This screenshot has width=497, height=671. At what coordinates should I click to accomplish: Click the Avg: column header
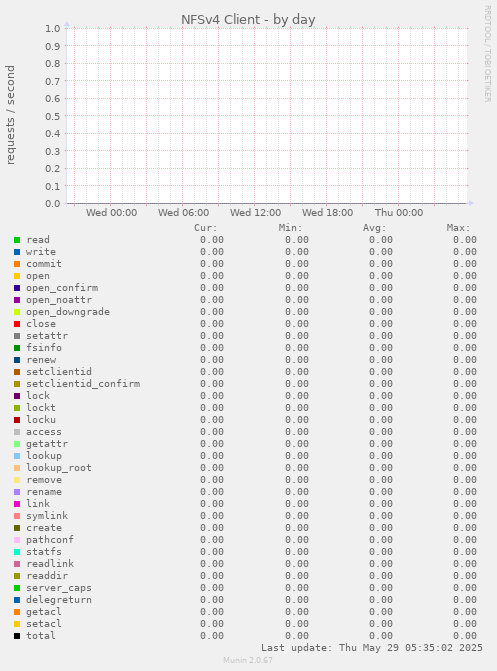375,228
